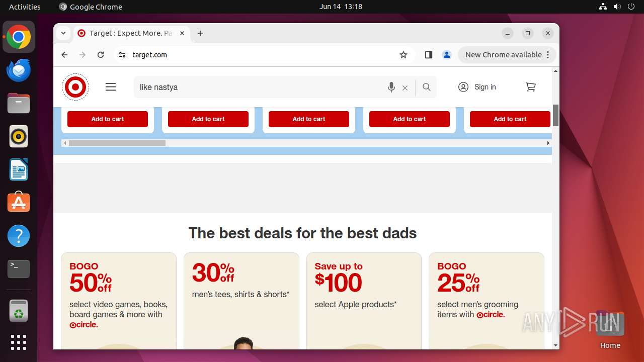Image resolution: width=644 pixels, height=362 pixels.
Task: Clear the search text with the X icon
Action: [405, 87]
